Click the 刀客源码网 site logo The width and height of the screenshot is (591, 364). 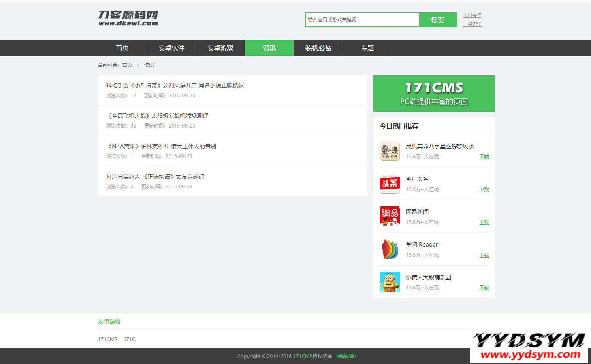[128, 18]
